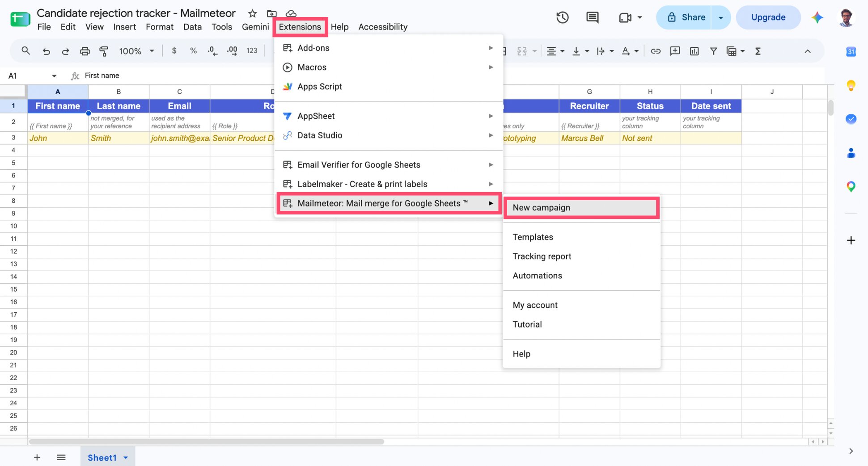Click the Upgrade button

(x=768, y=17)
